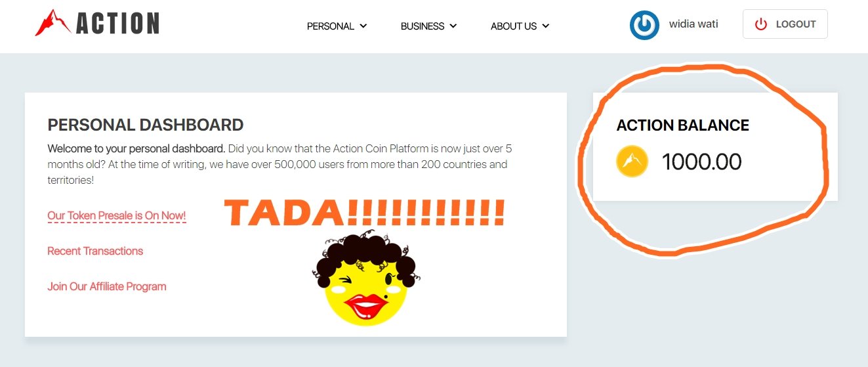The height and width of the screenshot is (367, 868).
Task: Open the PERSONAL menu item
Action: [337, 26]
